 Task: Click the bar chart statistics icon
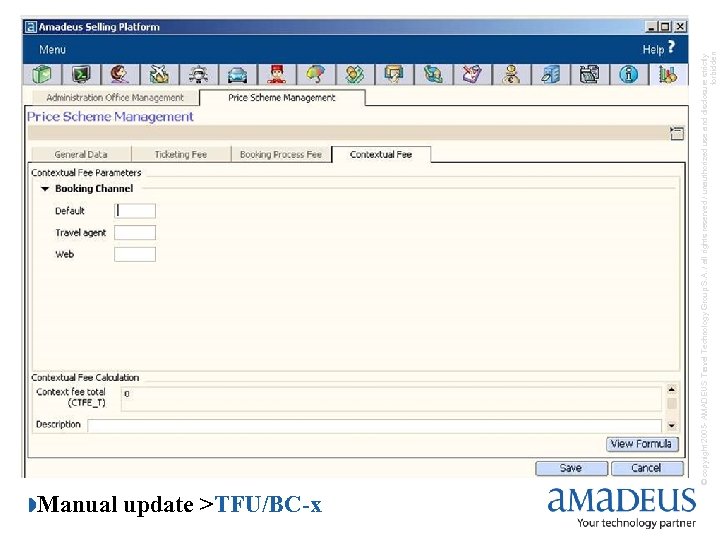pos(667,74)
